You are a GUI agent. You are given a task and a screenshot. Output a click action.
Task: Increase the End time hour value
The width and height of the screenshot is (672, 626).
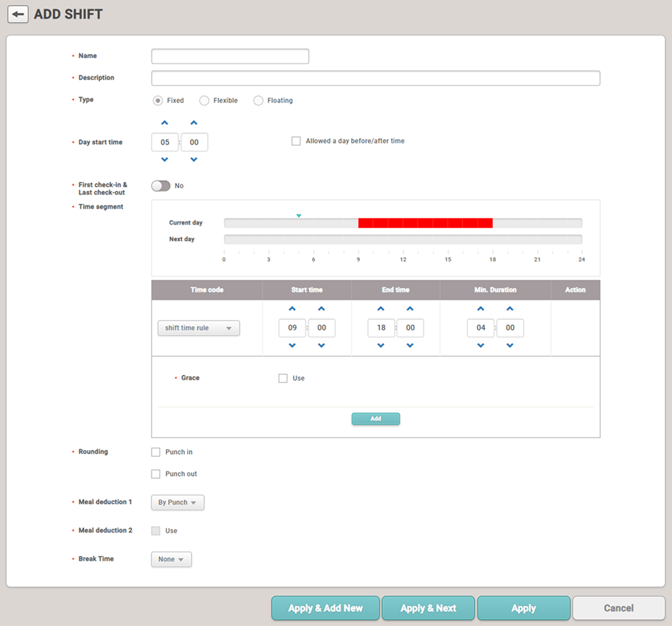click(x=381, y=309)
